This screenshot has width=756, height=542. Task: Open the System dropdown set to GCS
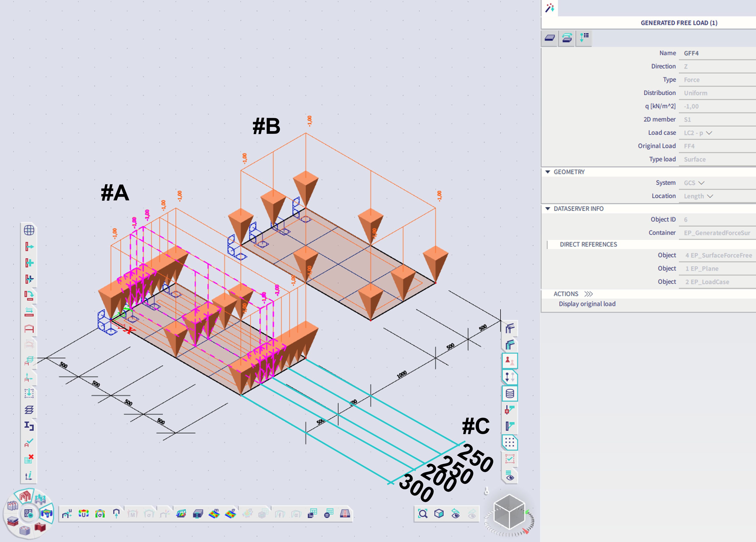(702, 183)
